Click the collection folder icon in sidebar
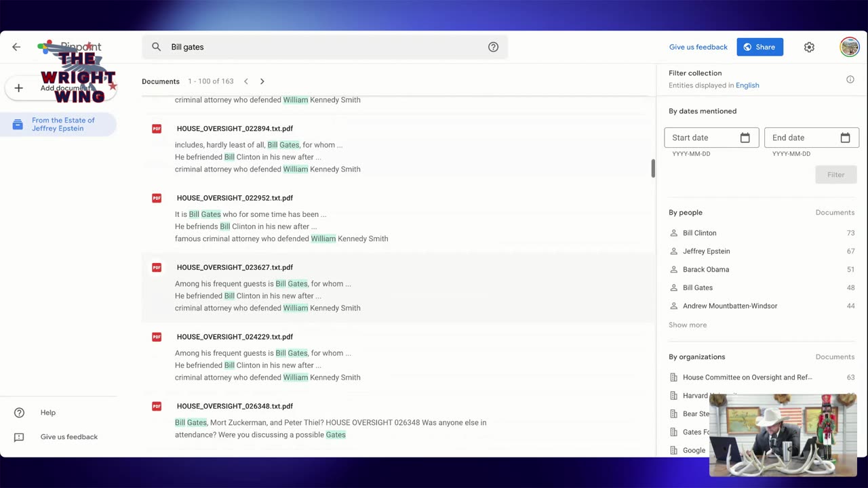This screenshot has width=868, height=488. point(18,125)
